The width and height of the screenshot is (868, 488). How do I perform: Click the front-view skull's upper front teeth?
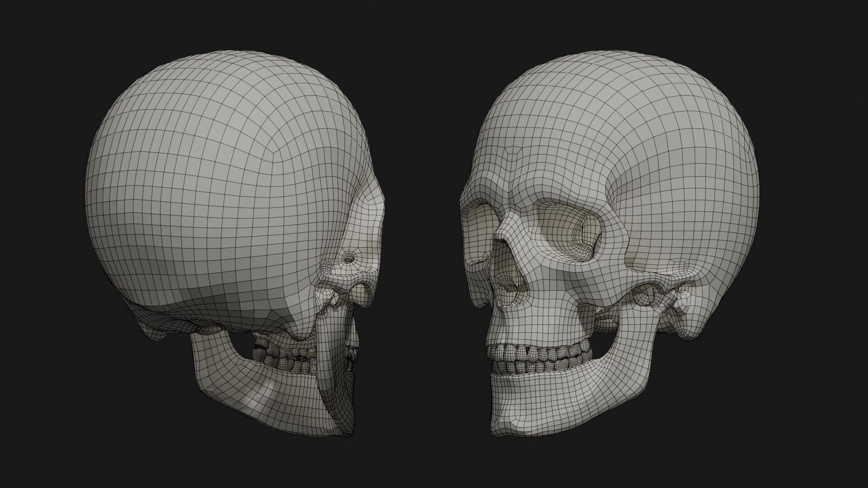point(513,351)
